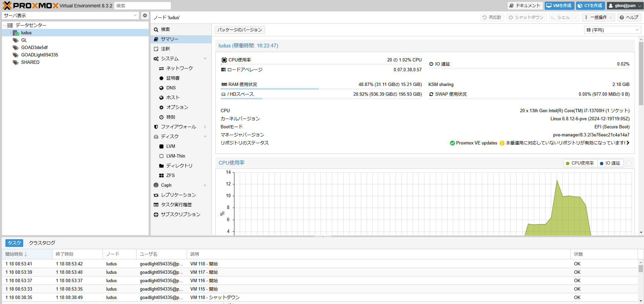The height and width of the screenshot is (304, 644).
Task: Click the book icon for サマリー
Action: [x=156, y=39]
